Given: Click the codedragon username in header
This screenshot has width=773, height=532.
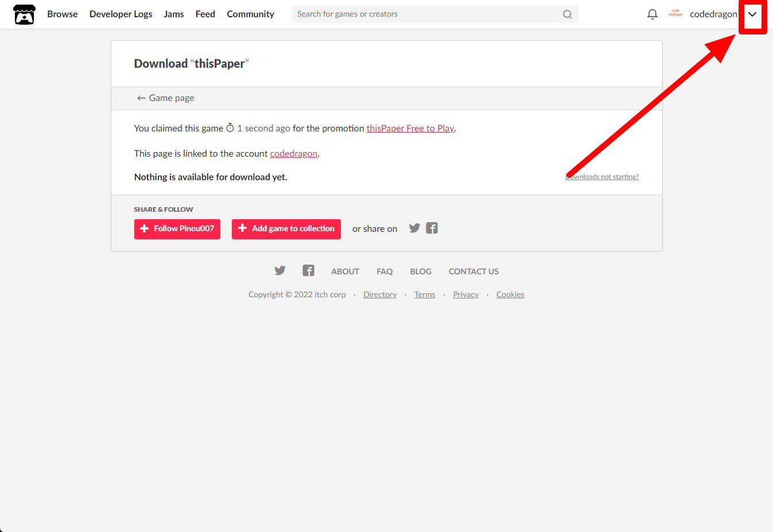Looking at the screenshot, I should 713,14.
